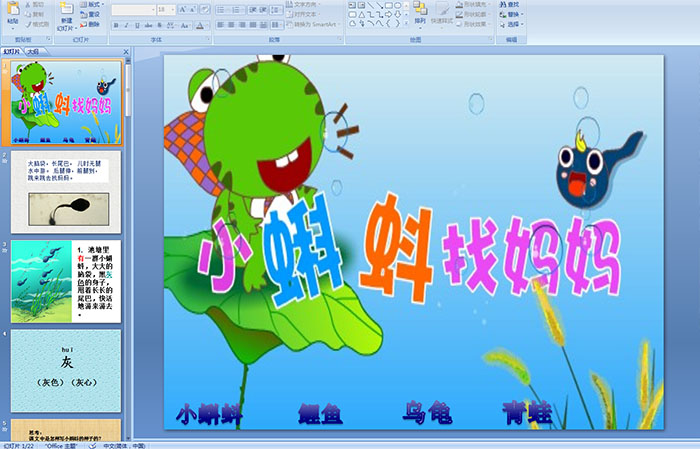Open the Layout (版式) dropdown

92,4
